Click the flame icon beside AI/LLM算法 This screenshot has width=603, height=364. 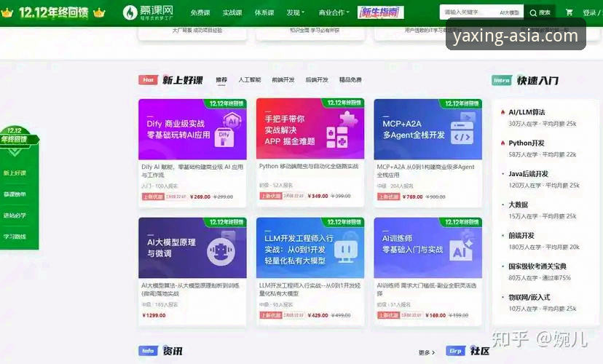click(x=502, y=112)
